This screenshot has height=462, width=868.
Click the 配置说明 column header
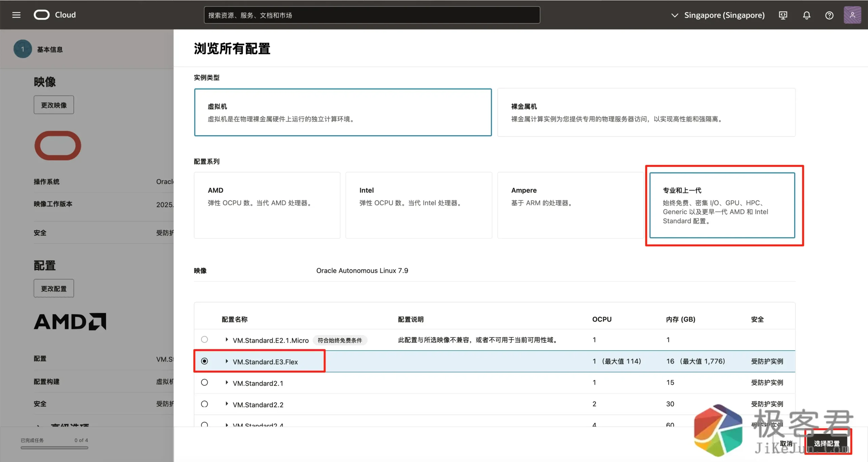pos(411,319)
